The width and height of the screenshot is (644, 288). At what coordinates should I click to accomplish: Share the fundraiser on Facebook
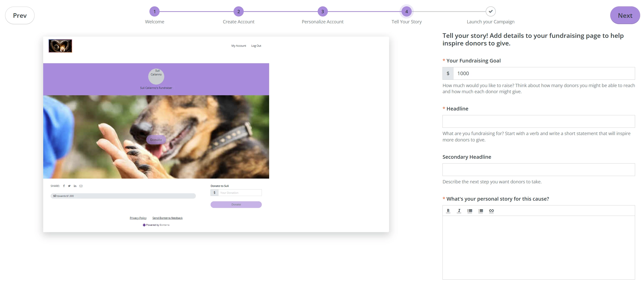click(x=64, y=186)
